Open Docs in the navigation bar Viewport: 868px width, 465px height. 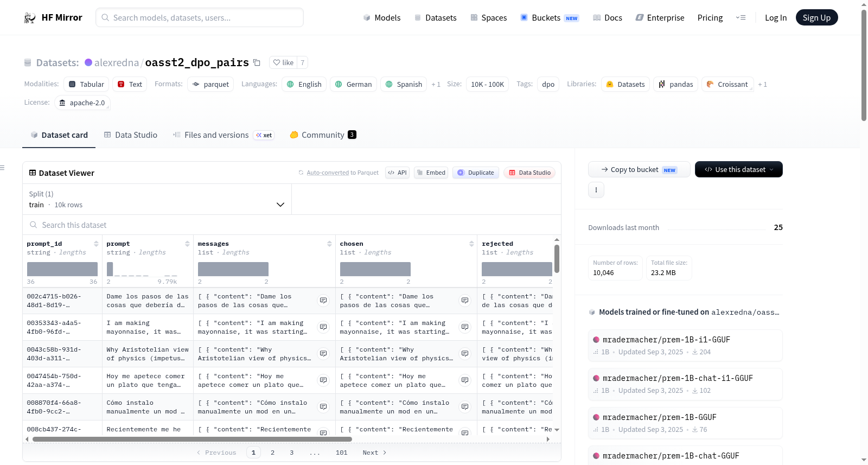tap(607, 17)
